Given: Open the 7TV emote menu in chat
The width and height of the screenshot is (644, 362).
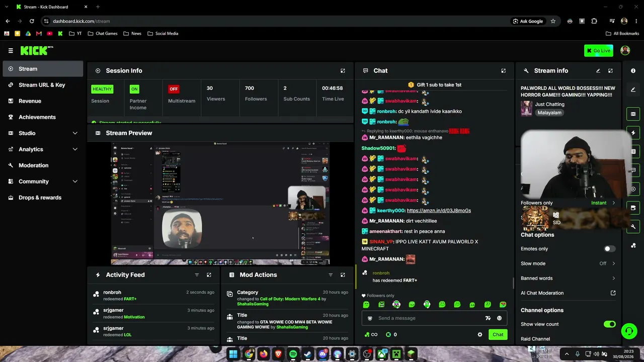Looking at the screenshot, I should pos(488,318).
